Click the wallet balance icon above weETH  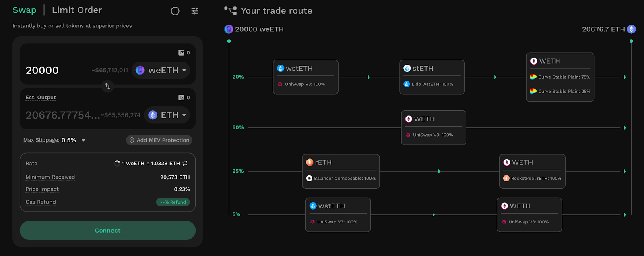tap(181, 53)
